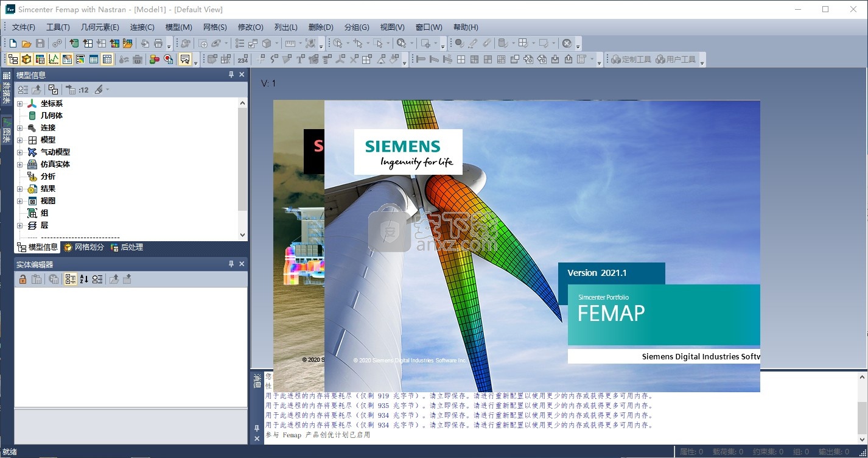
Task: Click model tree scrollbar up arrow
Action: (x=242, y=104)
